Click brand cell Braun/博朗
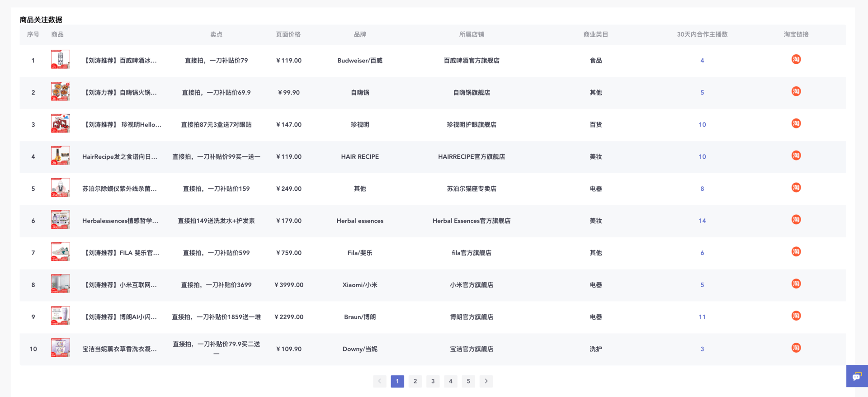Viewport: 868px width, 397px height. point(360,317)
